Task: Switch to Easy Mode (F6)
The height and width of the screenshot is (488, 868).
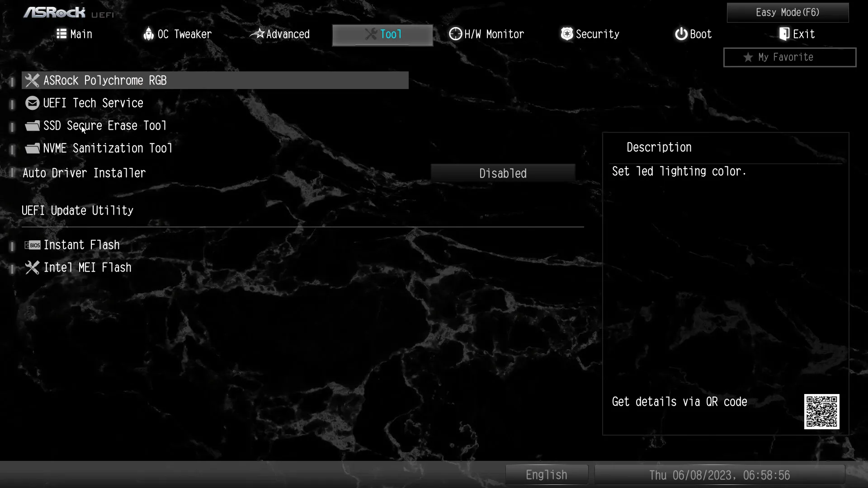Action: click(788, 13)
